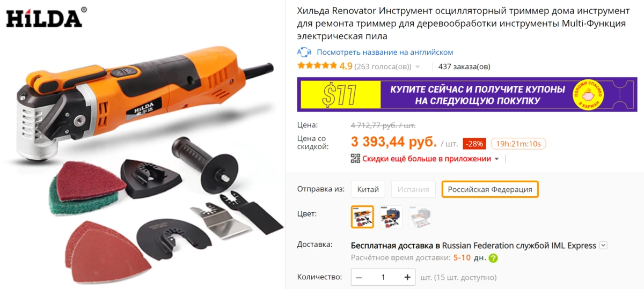Expand the app discounts dropdown arrow
The image size is (644, 289).
(x=496, y=159)
